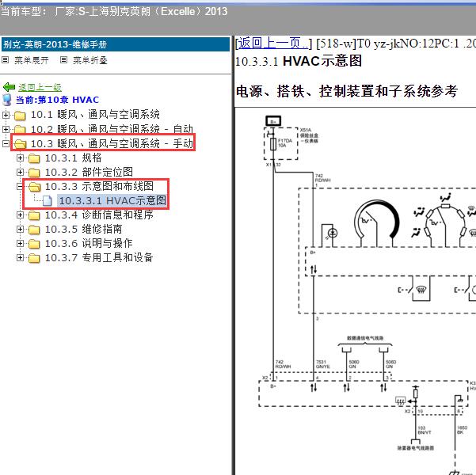Click the 当前:第10章 HVAC label
The image size is (476, 475).
(57, 100)
